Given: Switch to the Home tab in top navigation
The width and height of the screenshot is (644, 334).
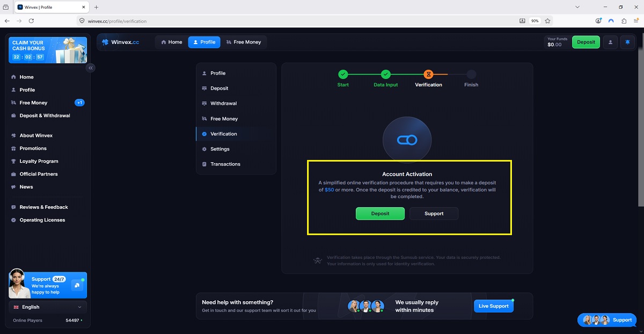Looking at the screenshot, I should pos(172,42).
